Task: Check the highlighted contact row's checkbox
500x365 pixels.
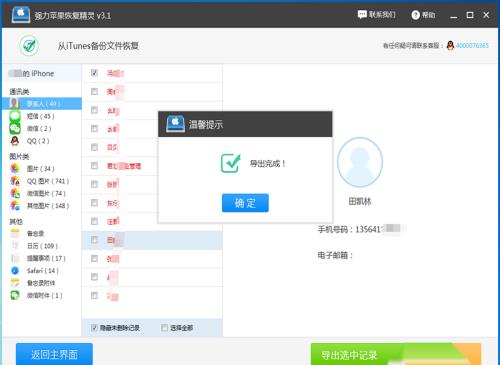Action: (x=94, y=240)
